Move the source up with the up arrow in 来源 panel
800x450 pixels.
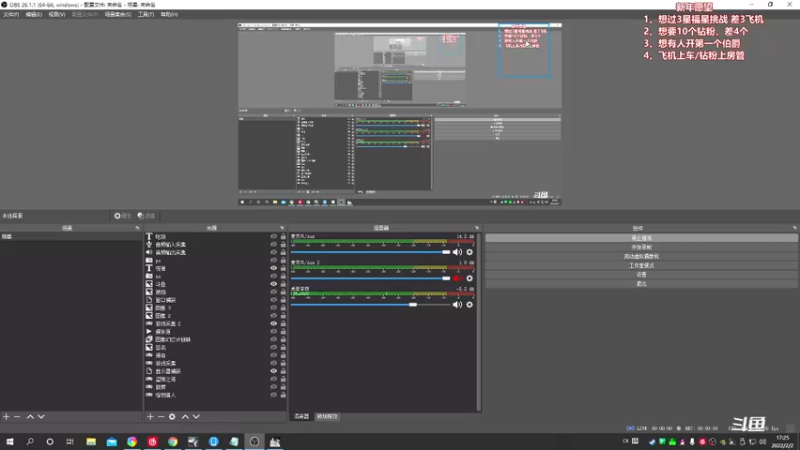pyautogui.click(x=185, y=417)
